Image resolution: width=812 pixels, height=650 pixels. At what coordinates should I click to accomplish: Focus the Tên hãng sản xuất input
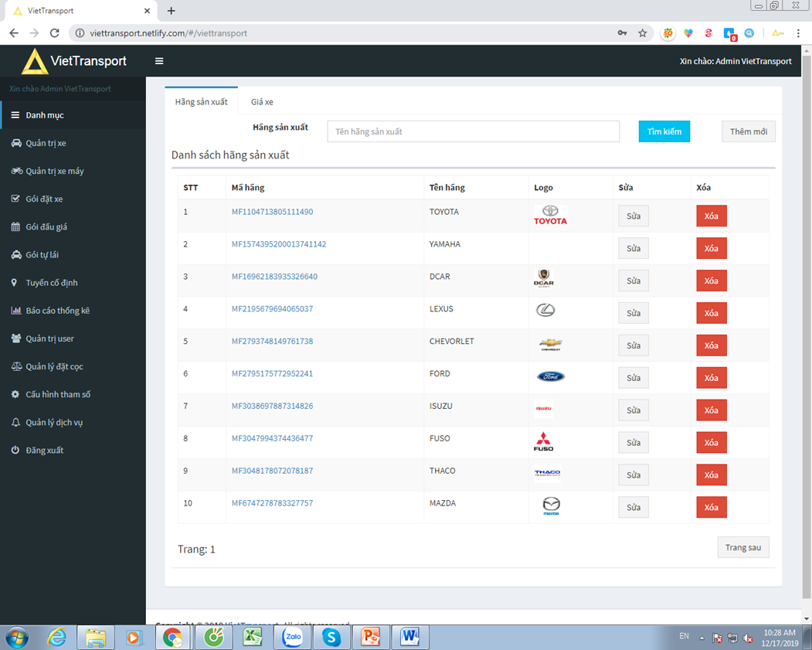474,131
